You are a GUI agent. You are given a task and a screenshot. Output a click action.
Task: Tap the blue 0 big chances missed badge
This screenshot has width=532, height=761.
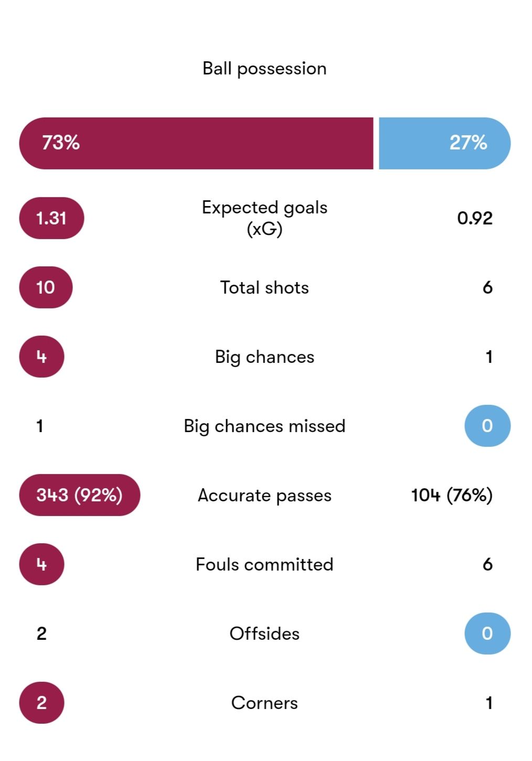point(487,426)
